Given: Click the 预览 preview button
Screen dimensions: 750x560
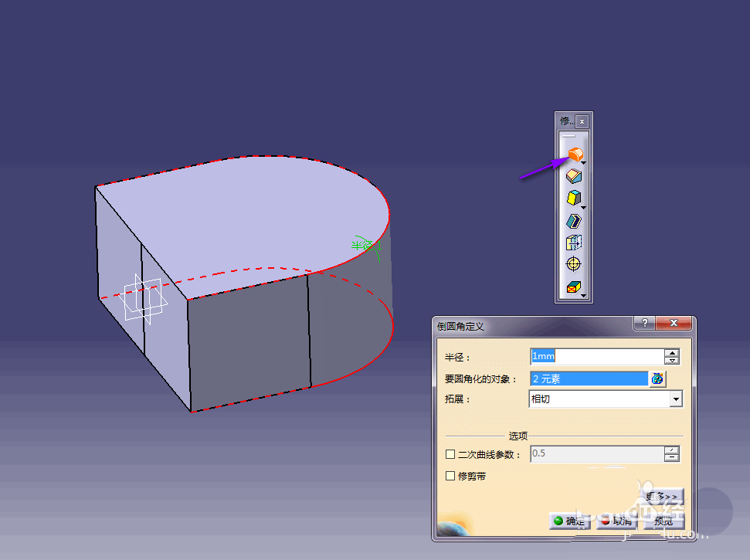Looking at the screenshot, I should [663, 521].
